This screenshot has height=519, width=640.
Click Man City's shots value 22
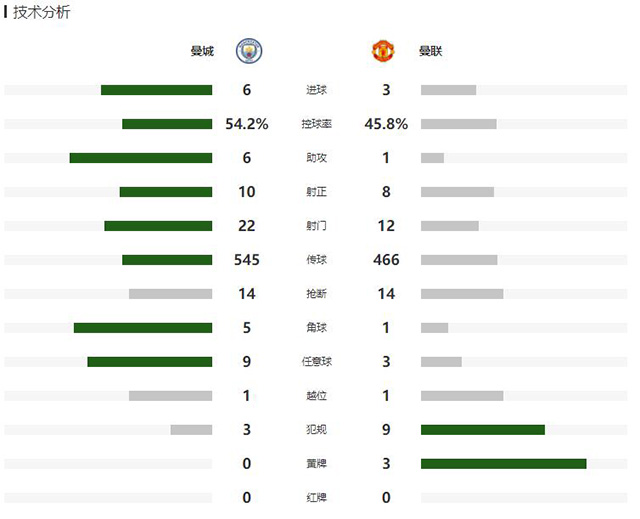[246, 226]
